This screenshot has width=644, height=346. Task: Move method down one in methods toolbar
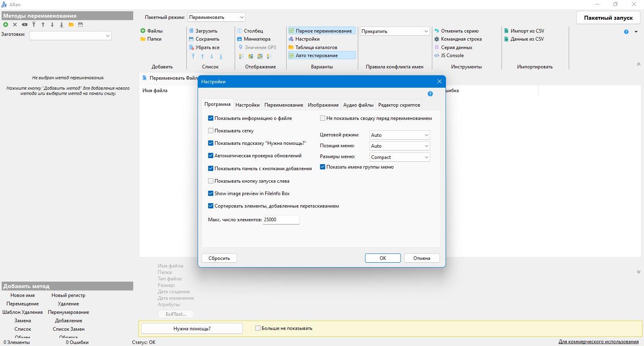[52, 25]
